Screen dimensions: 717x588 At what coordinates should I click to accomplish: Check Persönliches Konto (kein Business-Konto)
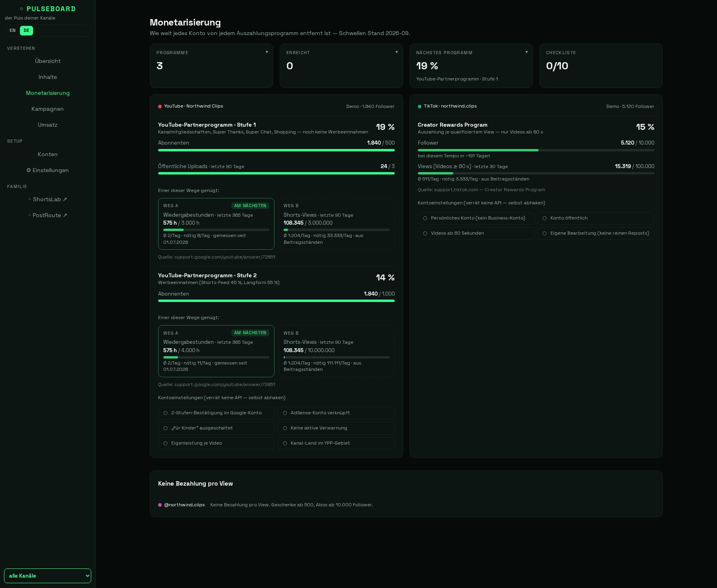point(476,218)
